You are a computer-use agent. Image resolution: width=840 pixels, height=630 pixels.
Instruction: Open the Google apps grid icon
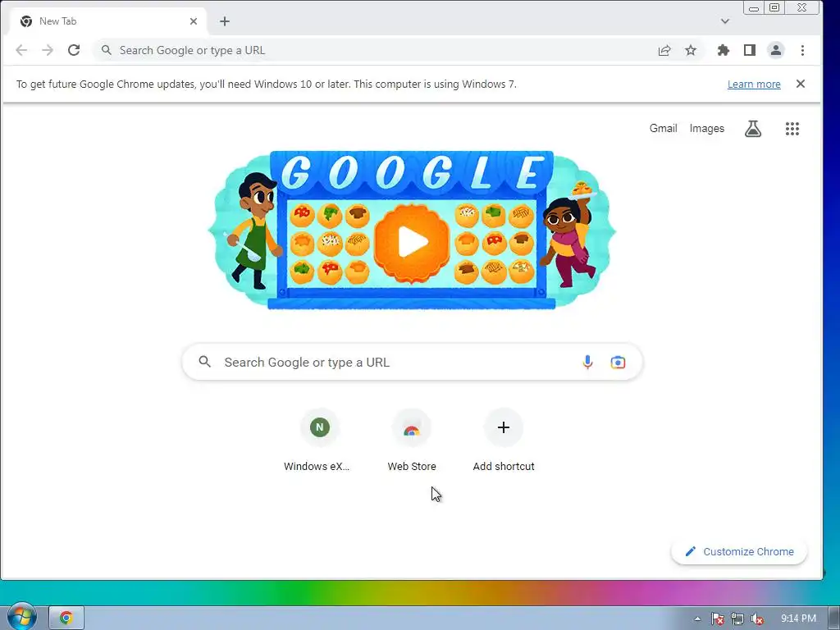[792, 129]
